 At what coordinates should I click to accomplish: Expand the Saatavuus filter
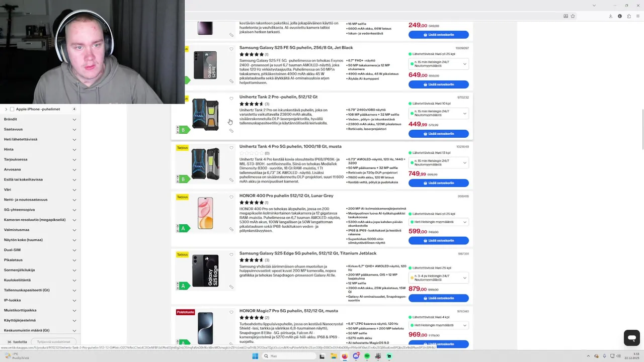click(x=40, y=129)
